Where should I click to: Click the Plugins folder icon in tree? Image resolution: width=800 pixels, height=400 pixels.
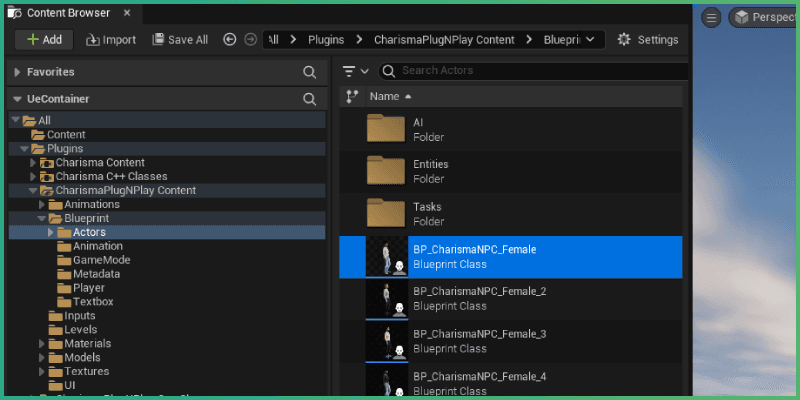coord(38,149)
